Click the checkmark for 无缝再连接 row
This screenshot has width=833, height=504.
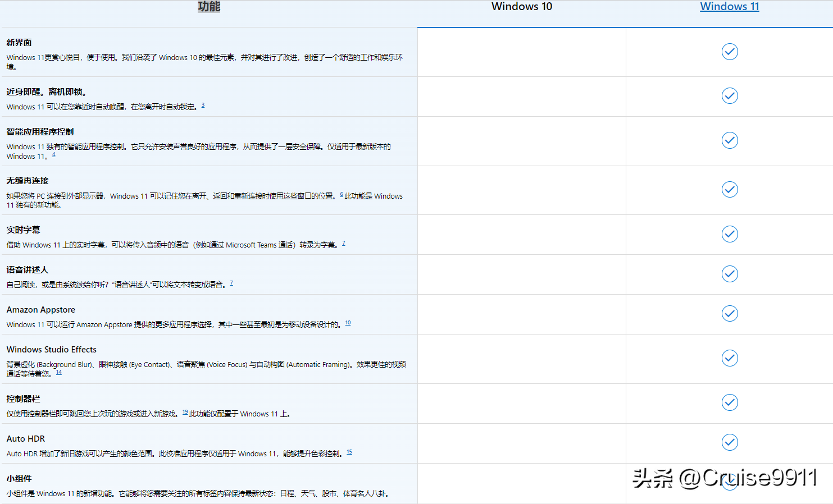click(x=729, y=189)
